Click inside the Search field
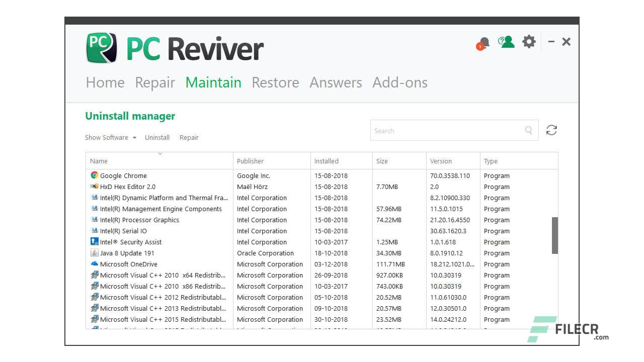 [443, 130]
